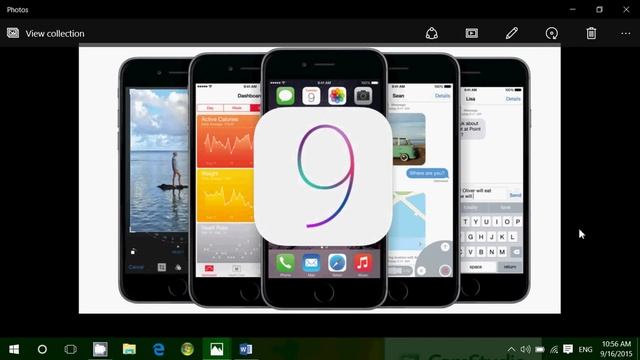Image resolution: width=640 pixels, height=360 pixels.
Task: Open the camera recorder app on taskbar
Action: 100,349
